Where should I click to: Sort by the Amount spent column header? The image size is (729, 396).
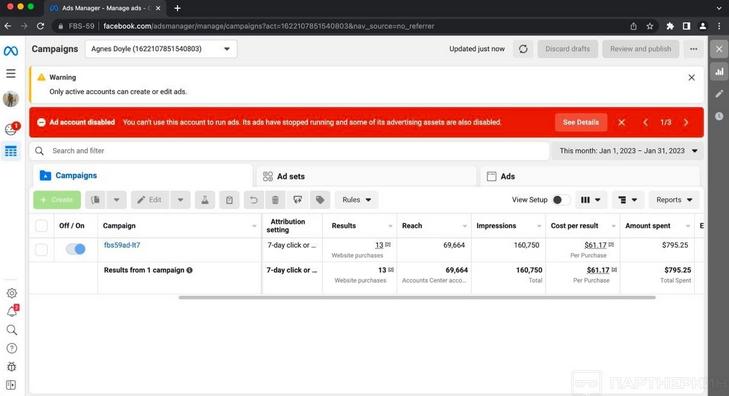pyautogui.click(x=648, y=226)
